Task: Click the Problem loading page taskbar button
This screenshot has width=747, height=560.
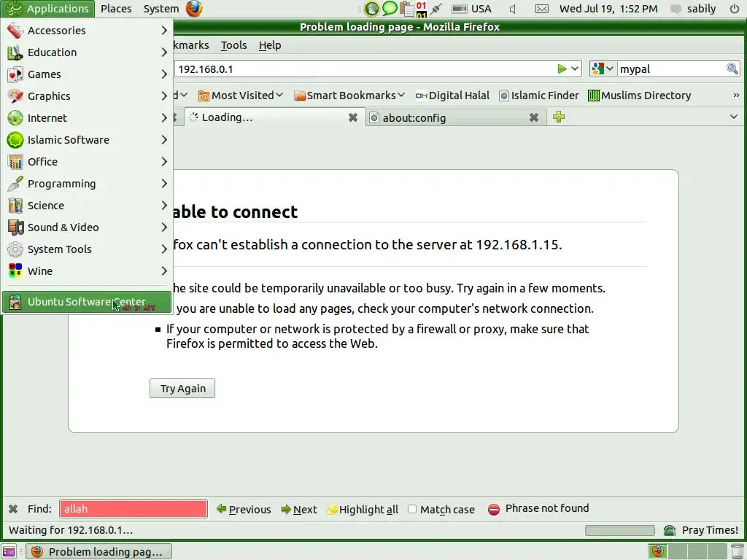Action: coord(98,551)
